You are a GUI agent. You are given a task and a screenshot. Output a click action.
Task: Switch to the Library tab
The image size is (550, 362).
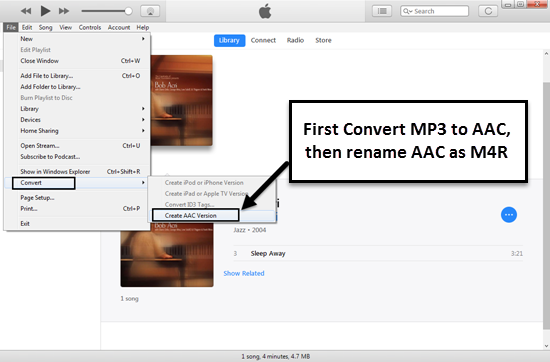229,40
